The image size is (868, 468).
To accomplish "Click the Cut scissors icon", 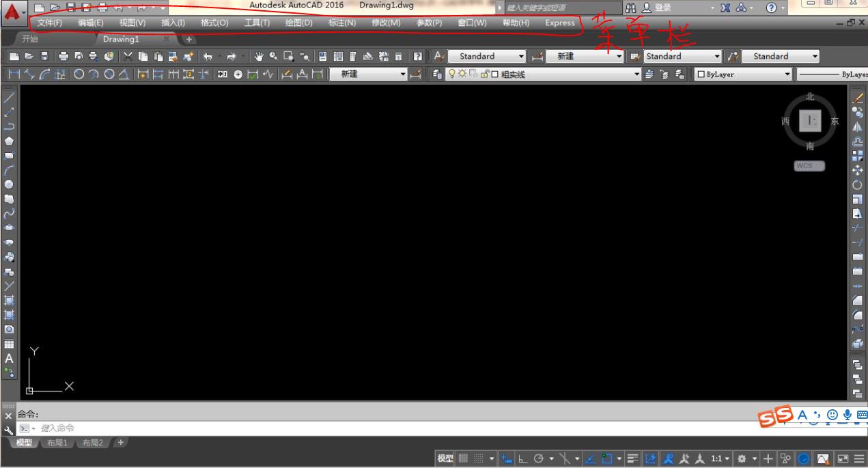I will pyautogui.click(x=128, y=57).
